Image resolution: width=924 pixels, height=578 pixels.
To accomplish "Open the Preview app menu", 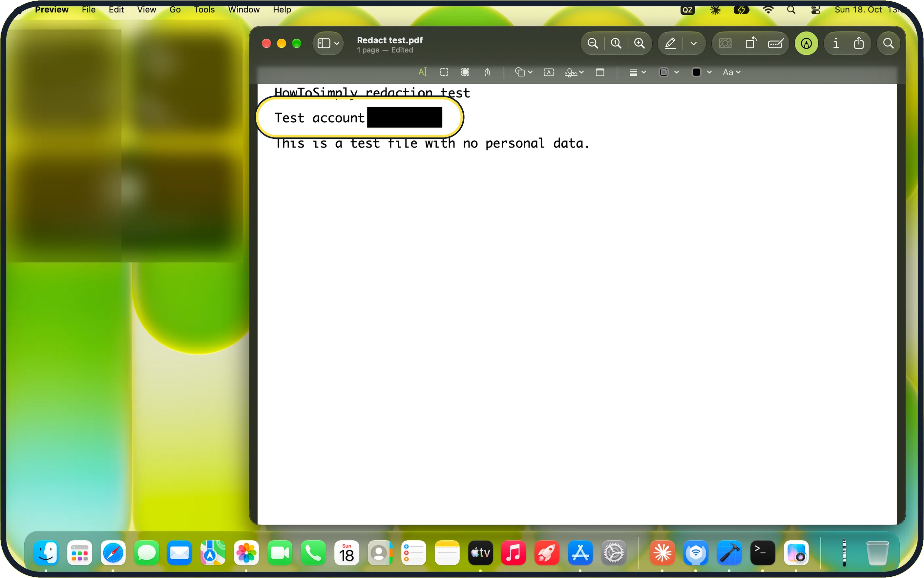I will (52, 9).
